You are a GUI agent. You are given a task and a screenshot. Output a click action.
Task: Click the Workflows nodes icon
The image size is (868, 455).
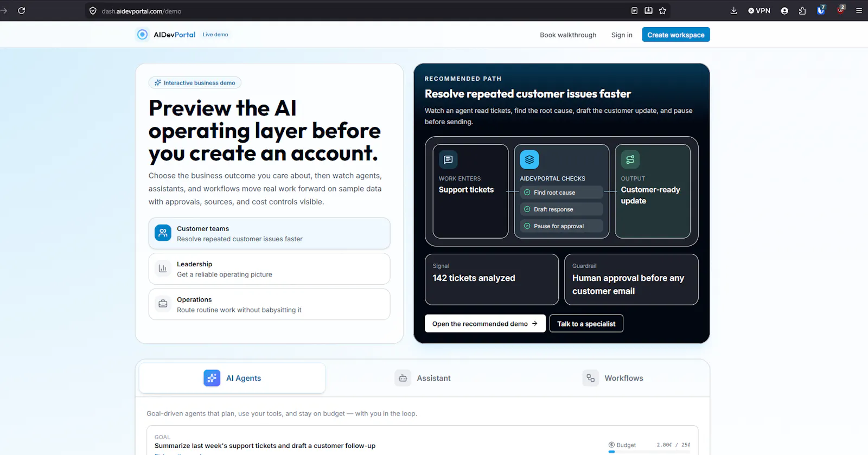pos(591,378)
